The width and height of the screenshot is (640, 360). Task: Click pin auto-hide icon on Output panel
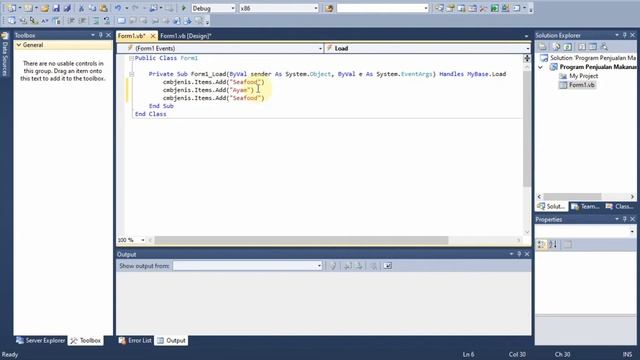[519, 254]
